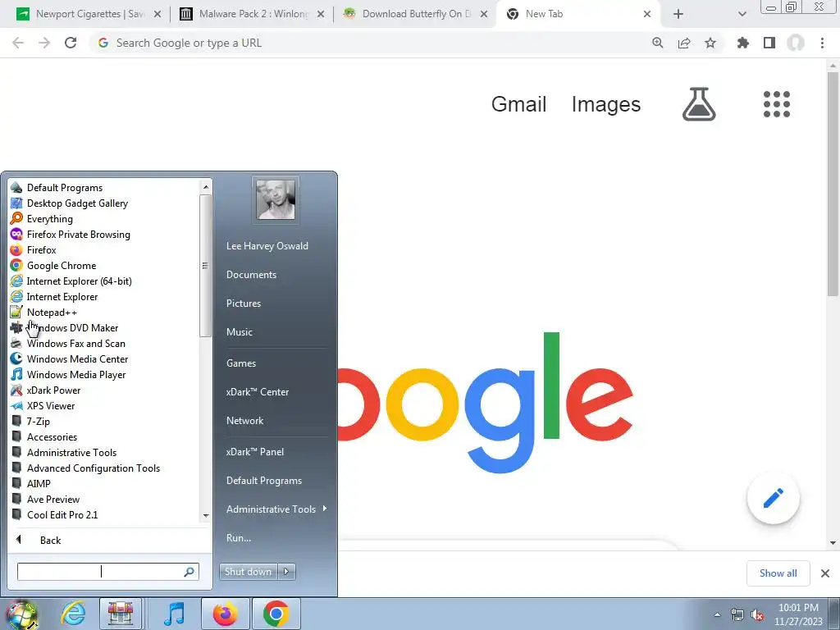Open the Music library in the Start menu
Screen dimensions: 840x630
coord(239,332)
